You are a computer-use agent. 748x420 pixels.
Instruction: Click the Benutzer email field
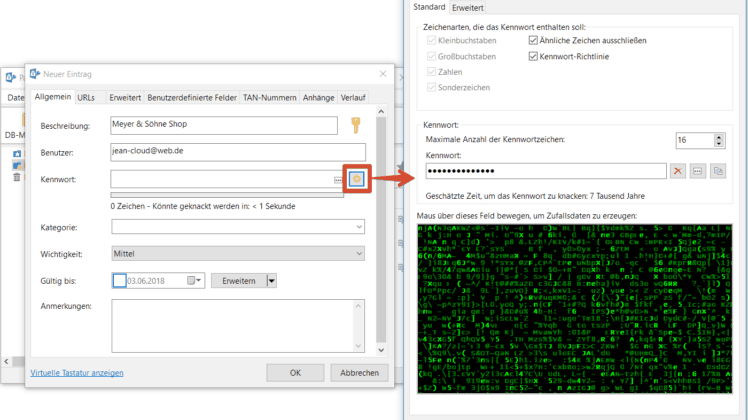(x=238, y=152)
